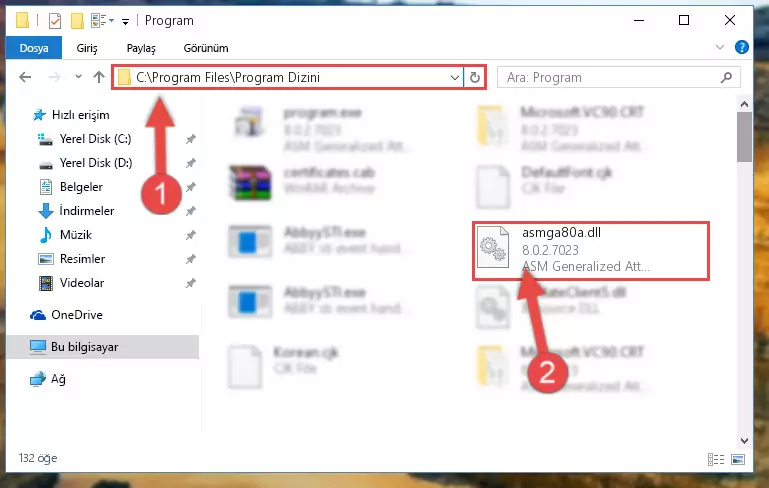Click the search magnifier icon
This screenshot has height=488, width=769.
tap(726, 77)
